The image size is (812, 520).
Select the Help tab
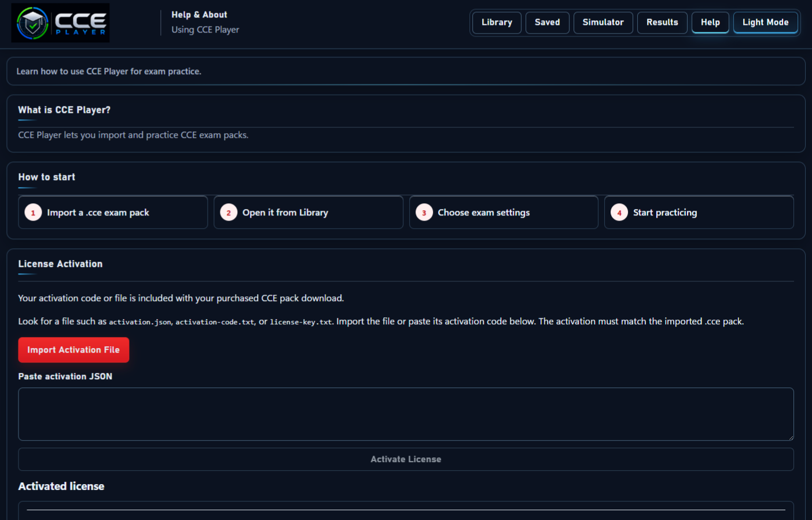(710, 23)
